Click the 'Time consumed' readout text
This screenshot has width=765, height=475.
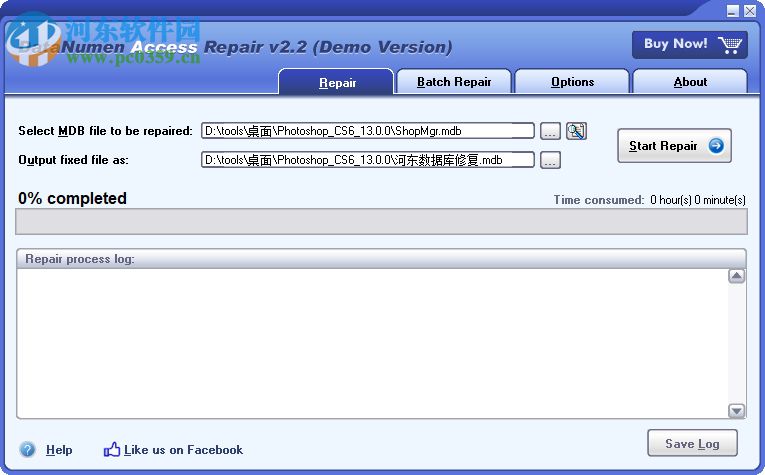(649, 199)
